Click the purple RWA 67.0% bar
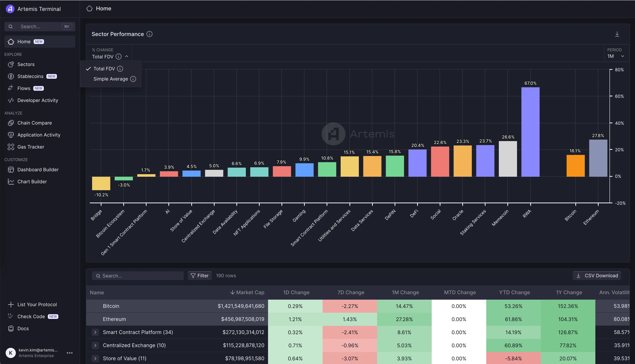This screenshot has width=635, height=364. click(530, 132)
